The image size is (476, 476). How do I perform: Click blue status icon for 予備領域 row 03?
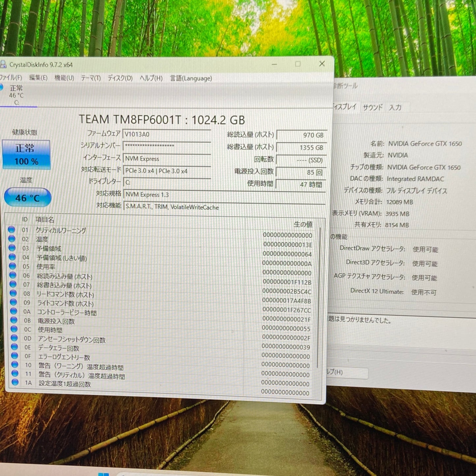(12, 247)
